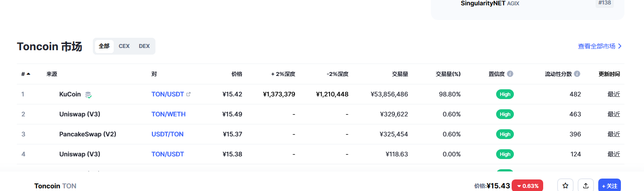Sort by 价格 column header

(x=237, y=74)
